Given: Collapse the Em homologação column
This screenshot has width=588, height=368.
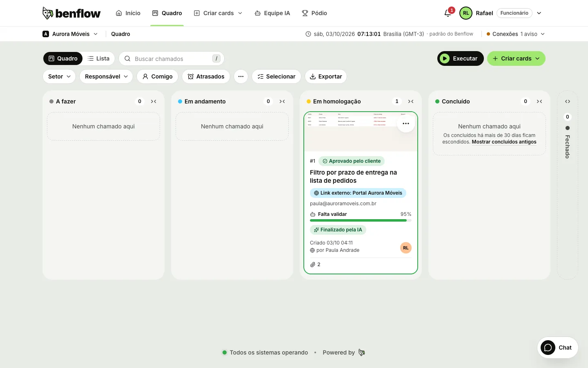Looking at the screenshot, I should tap(411, 101).
